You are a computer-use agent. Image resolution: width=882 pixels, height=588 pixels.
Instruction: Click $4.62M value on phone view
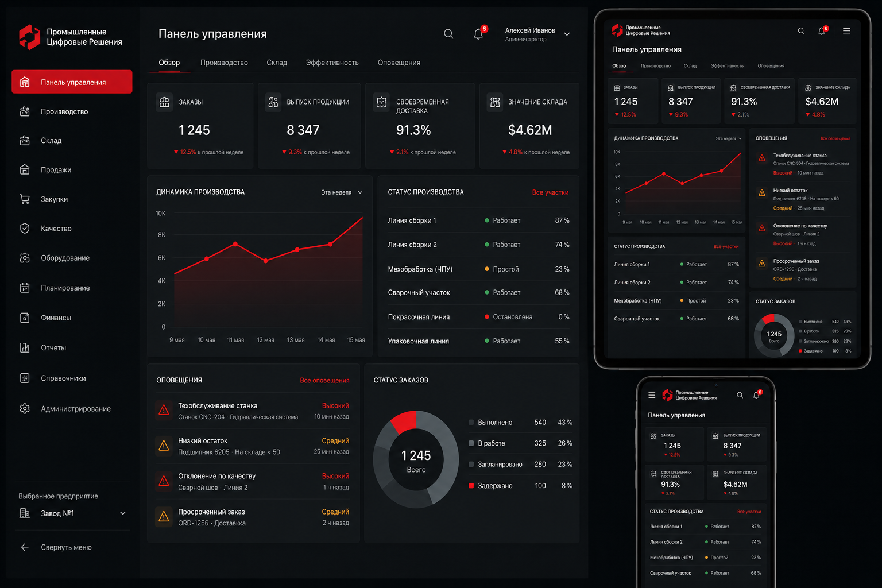tap(735, 484)
